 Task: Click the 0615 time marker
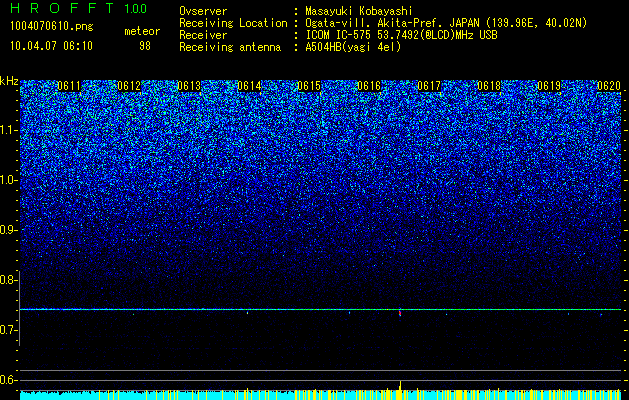309,86
